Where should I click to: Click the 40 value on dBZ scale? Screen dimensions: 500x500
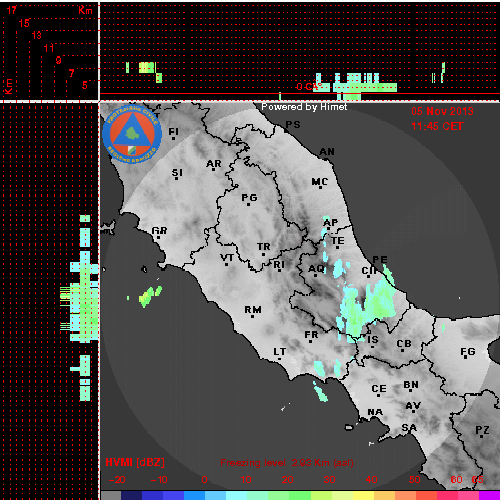(371, 480)
